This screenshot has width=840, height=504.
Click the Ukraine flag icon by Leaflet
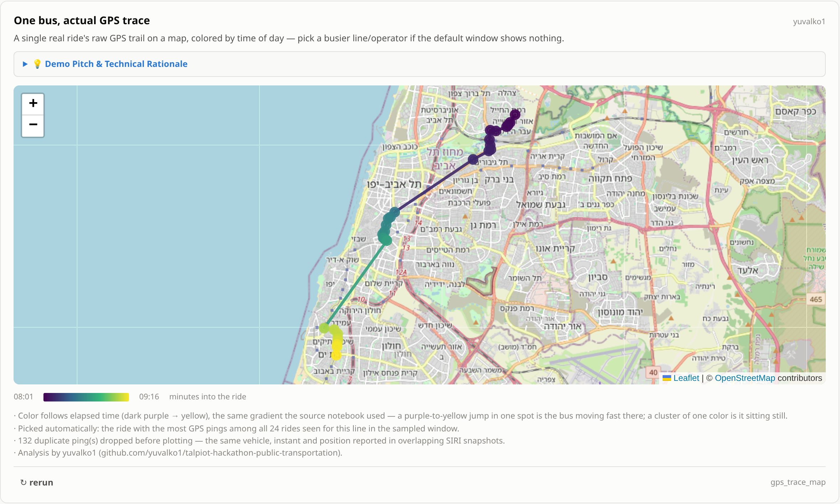pyautogui.click(x=667, y=378)
